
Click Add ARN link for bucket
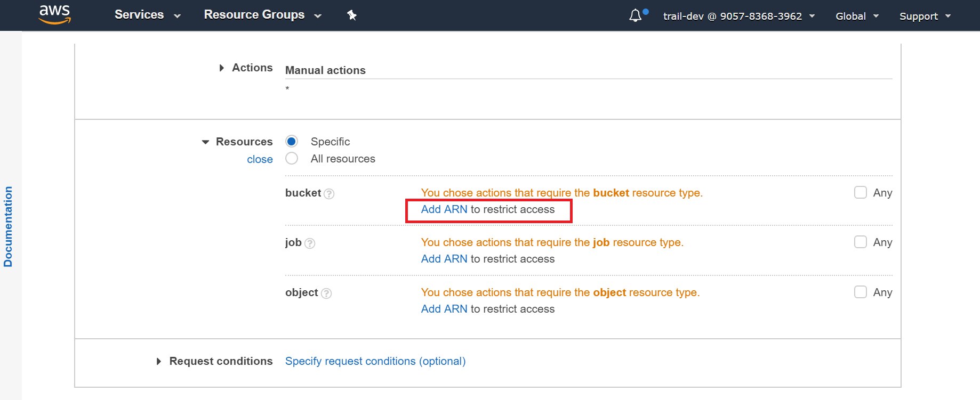444,209
